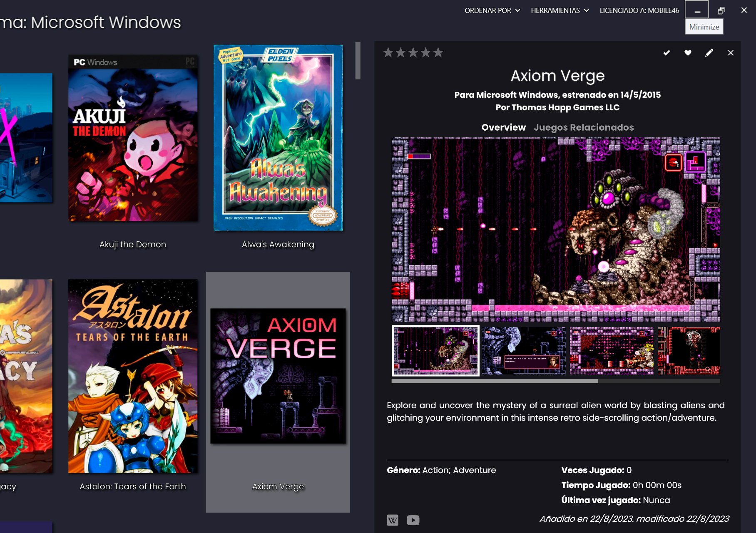Image resolution: width=756 pixels, height=533 pixels.
Task: Minimize the application window
Action: pyautogui.click(x=697, y=10)
